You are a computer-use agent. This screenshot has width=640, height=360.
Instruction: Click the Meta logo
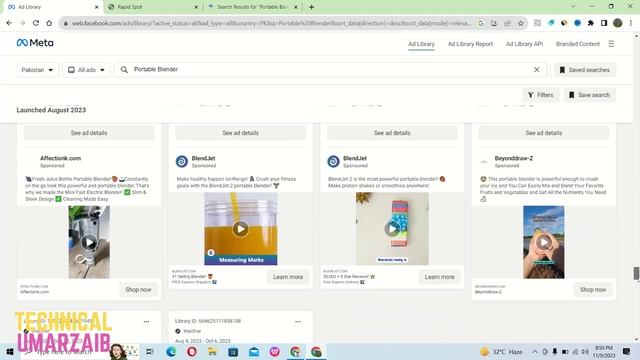point(35,43)
